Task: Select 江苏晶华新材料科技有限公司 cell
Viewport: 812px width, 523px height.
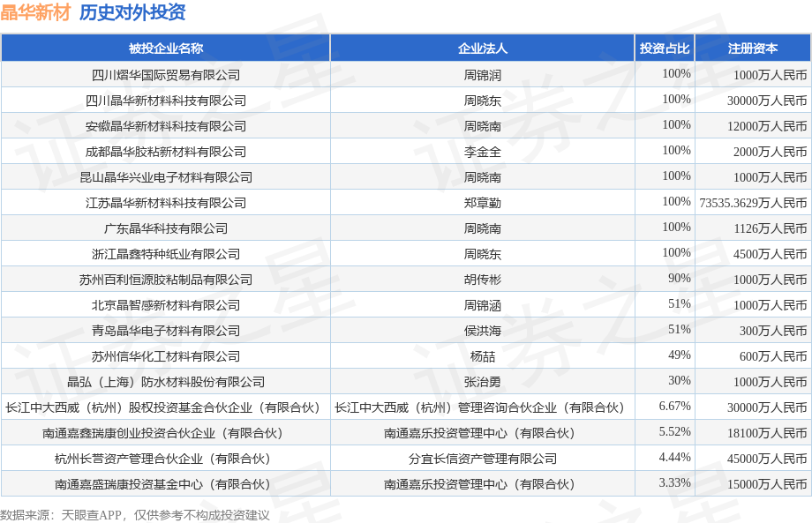Action: point(166,203)
